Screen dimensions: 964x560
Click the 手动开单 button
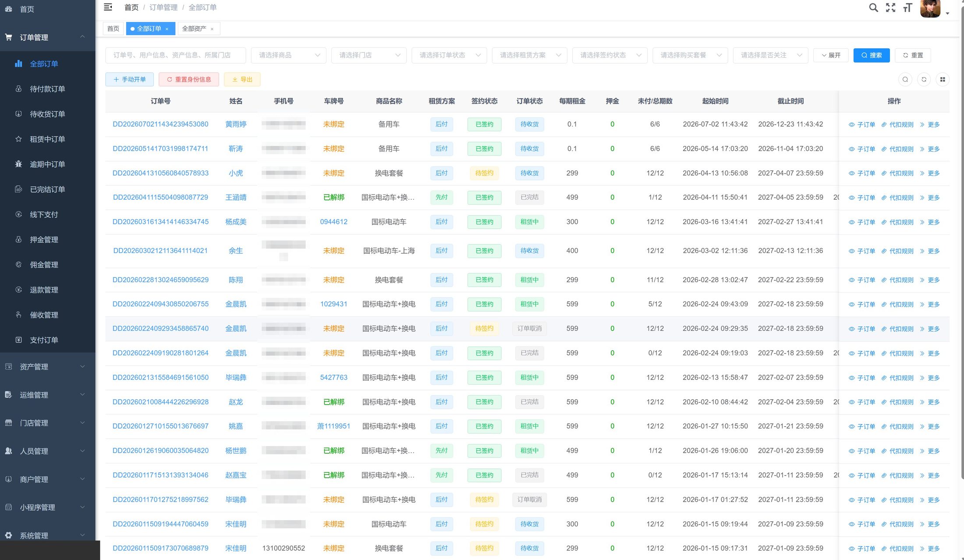pos(129,79)
